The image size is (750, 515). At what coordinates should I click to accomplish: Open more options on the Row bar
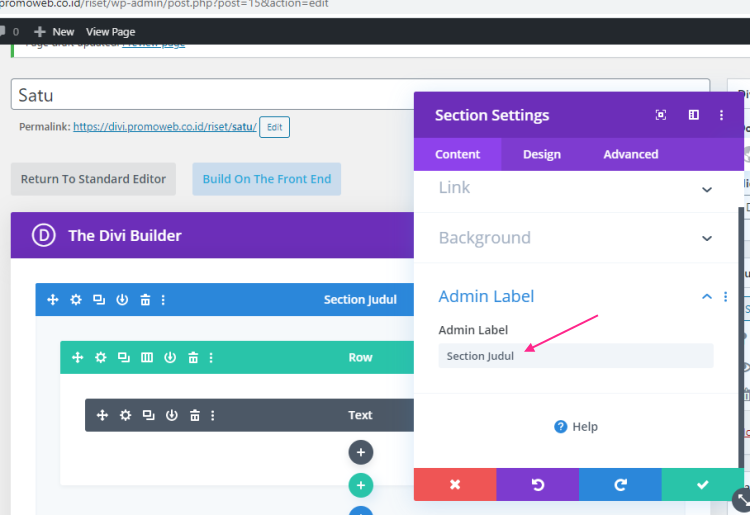pyautogui.click(x=211, y=358)
